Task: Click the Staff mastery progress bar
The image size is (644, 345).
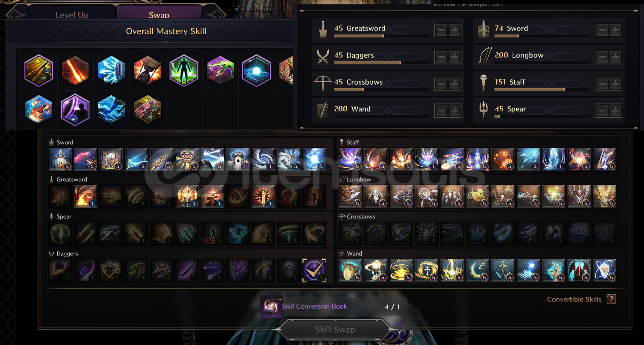Action: (542, 90)
